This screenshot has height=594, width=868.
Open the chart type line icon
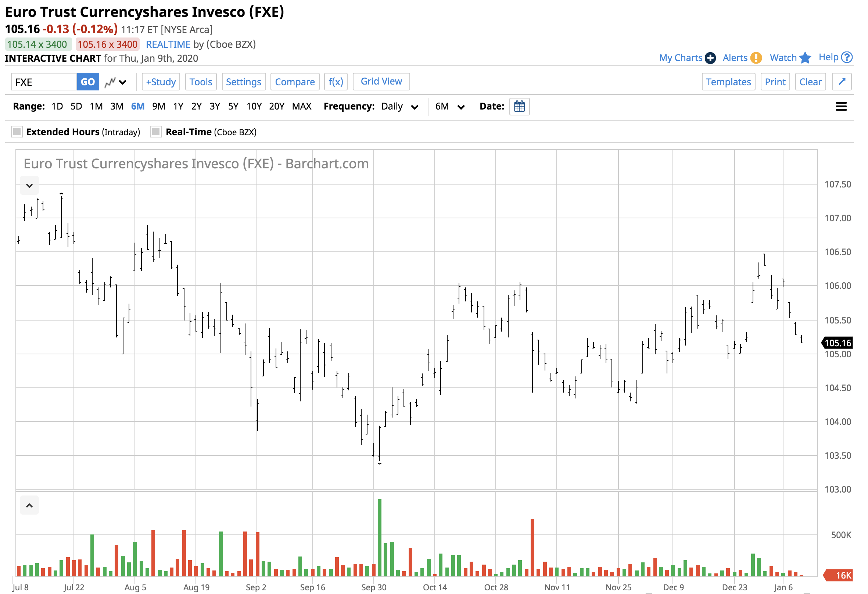point(110,82)
